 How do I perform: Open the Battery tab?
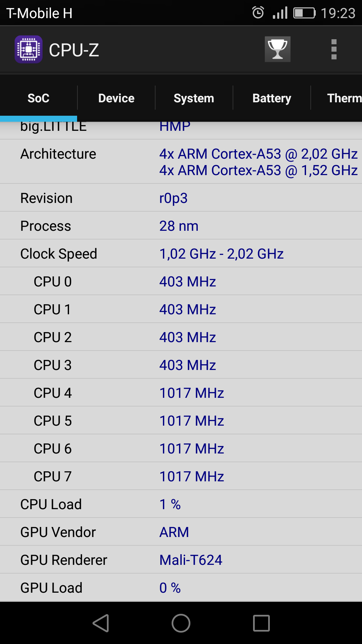point(272,98)
